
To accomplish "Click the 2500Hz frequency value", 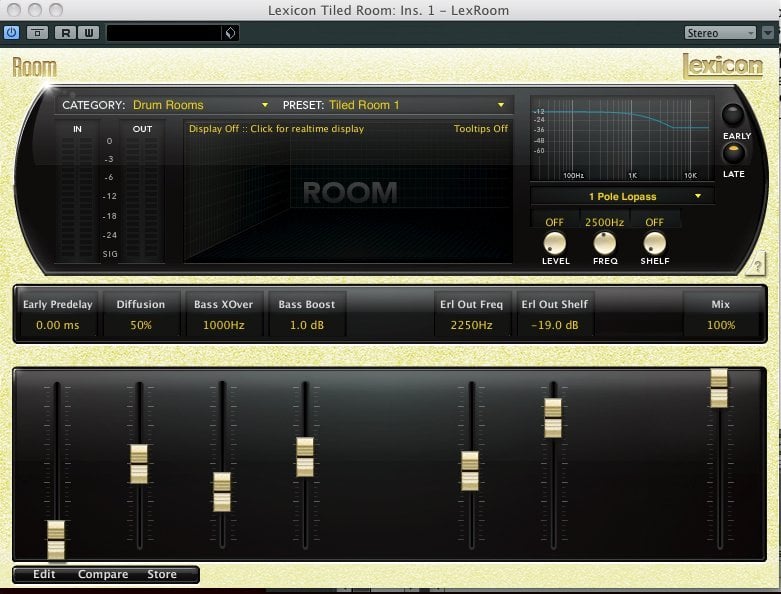I will (604, 222).
